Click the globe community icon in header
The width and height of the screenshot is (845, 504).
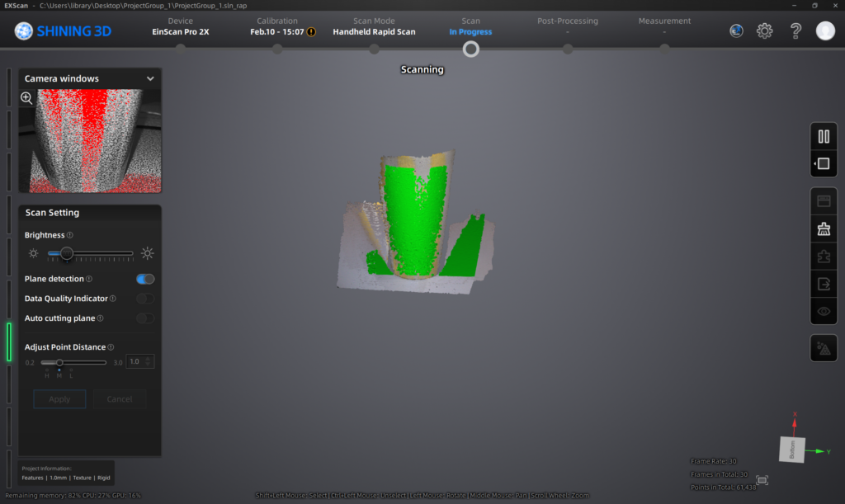click(736, 31)
